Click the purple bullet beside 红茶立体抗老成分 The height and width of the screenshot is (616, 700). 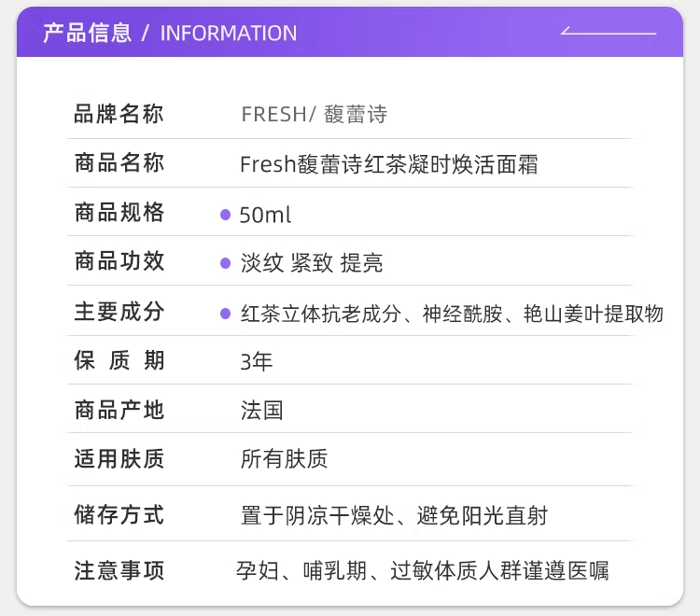click(225, 314)
